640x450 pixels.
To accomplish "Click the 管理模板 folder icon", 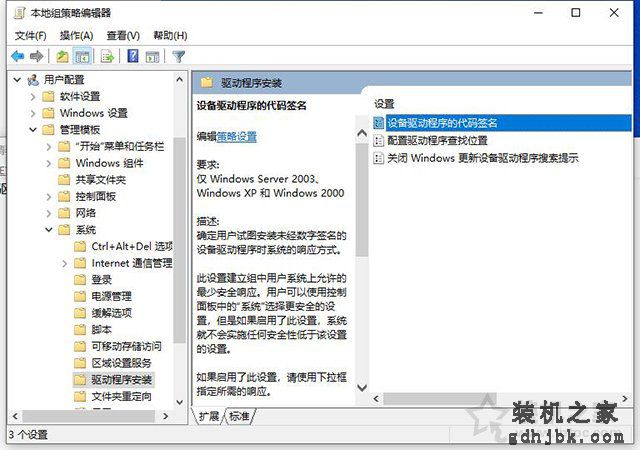I will point(49,130).
